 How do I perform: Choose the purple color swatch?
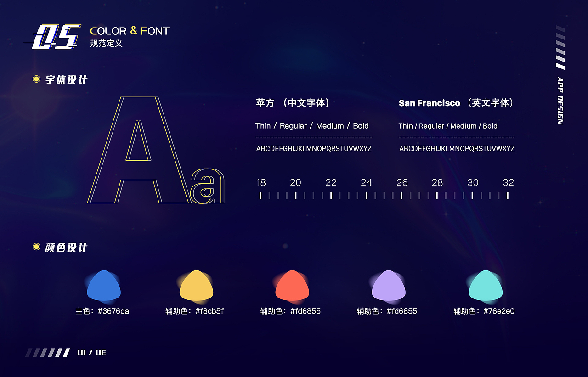pyautogui.click(x=389, y=286)
